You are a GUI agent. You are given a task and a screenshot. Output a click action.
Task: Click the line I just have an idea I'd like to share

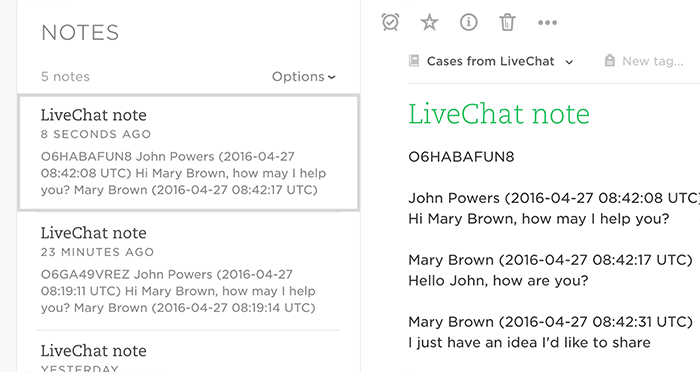[x=529, y=343]
